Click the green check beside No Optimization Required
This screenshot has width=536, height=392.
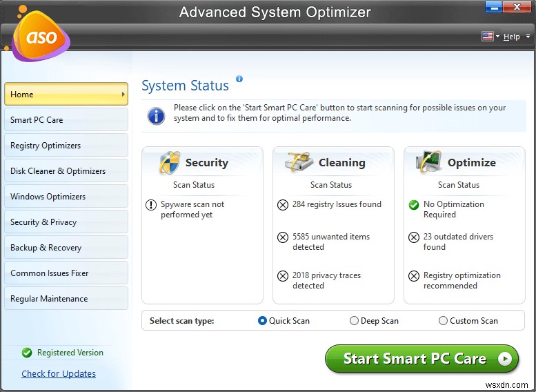pos(414,205)
